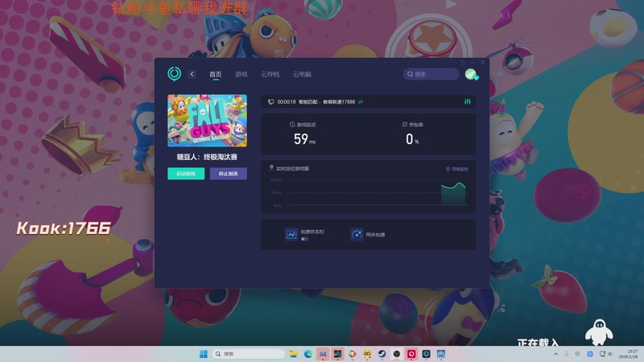Focus the accelerator search box
The height and width of the screenshot is (362, 644).
point(431,74)
